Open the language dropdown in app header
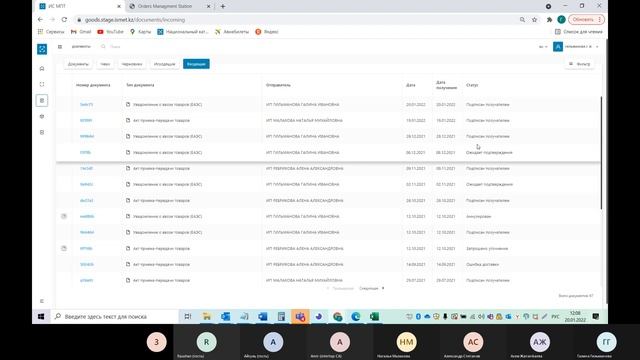This screenshot has height=360, width=640. tap(543, 47)
